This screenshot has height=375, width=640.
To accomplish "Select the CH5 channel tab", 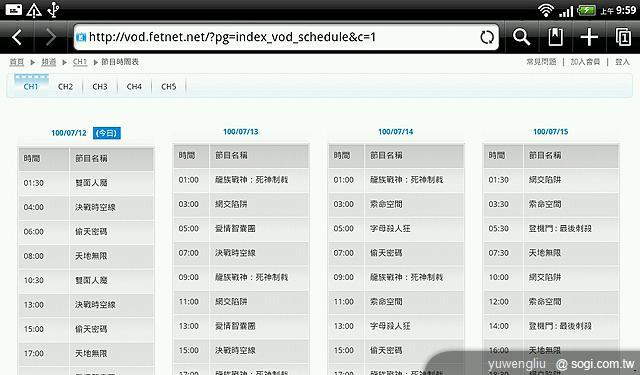I will coord(169,87).
